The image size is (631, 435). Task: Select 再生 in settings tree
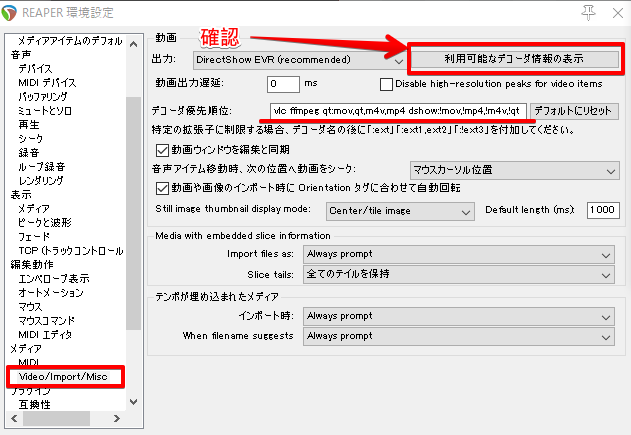(x=29, y=125)
